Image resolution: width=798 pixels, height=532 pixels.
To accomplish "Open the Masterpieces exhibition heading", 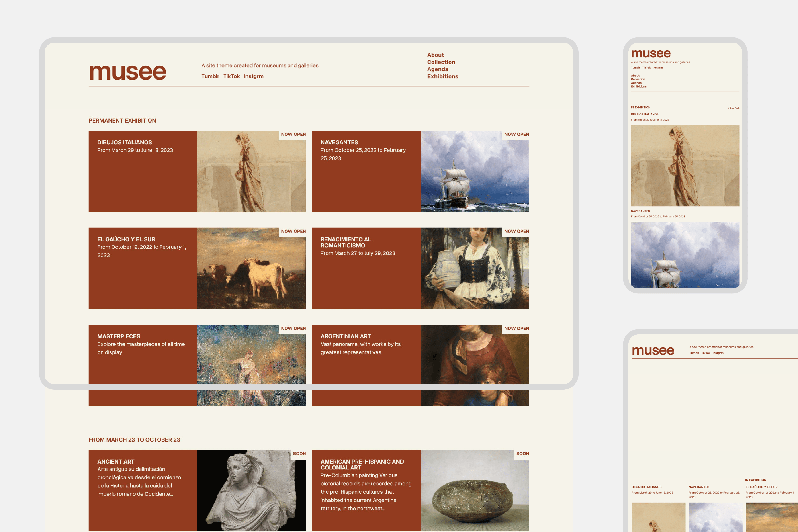I will (118, 336).
